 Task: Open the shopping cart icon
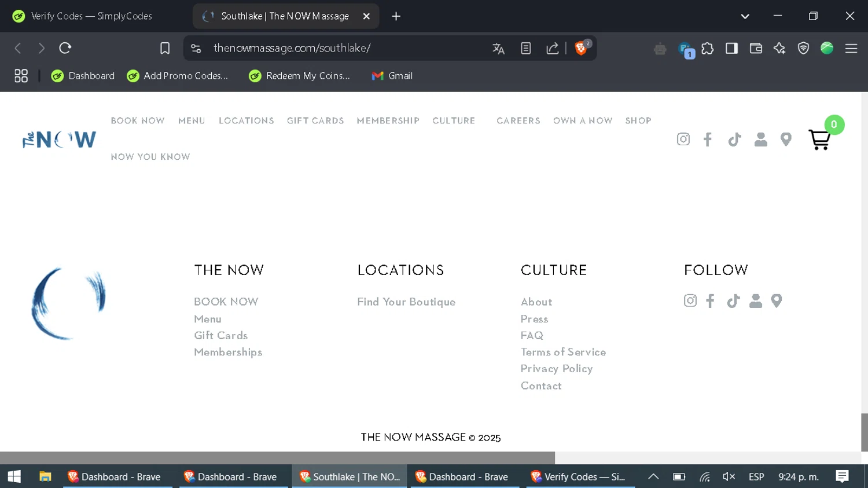point(819,140)
